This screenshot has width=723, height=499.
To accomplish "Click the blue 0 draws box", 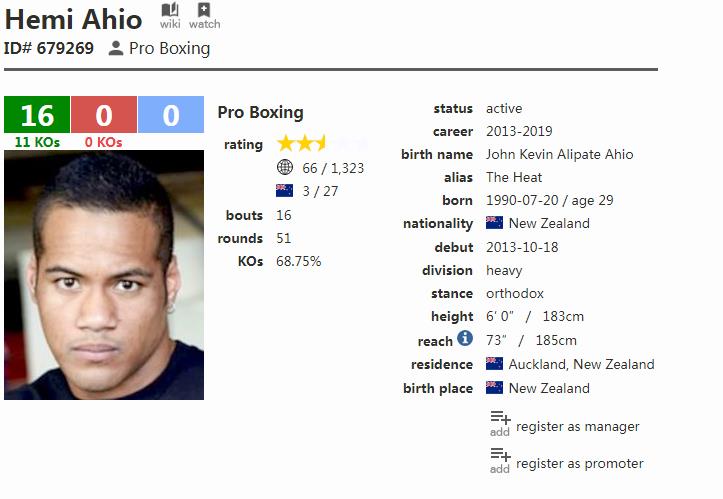I will pos(171,115).
